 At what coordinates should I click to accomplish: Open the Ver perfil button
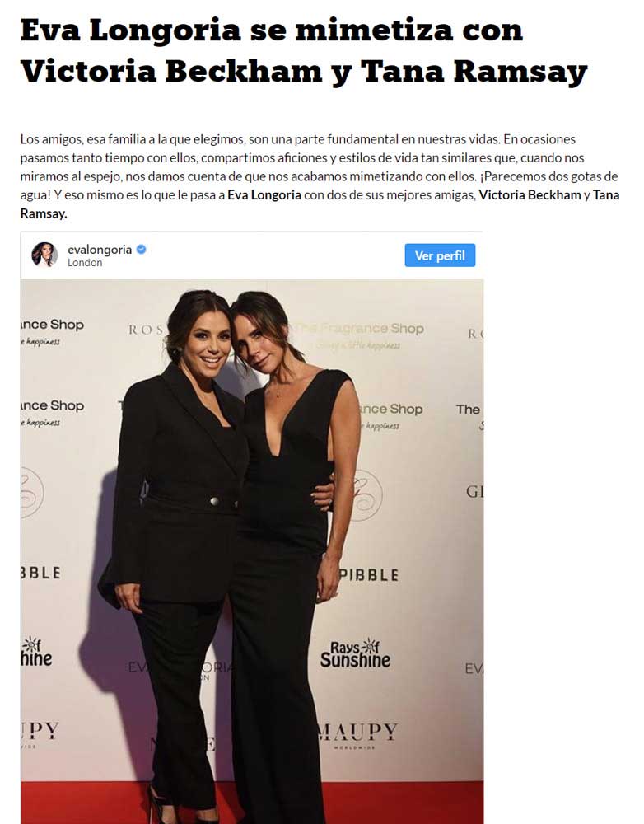440,255
